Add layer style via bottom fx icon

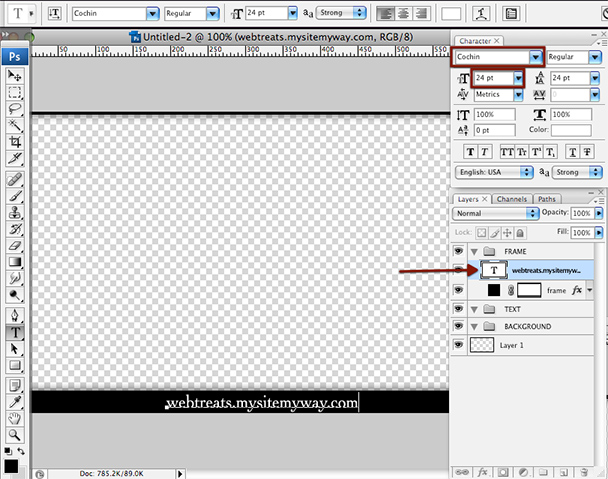(482, 472)
